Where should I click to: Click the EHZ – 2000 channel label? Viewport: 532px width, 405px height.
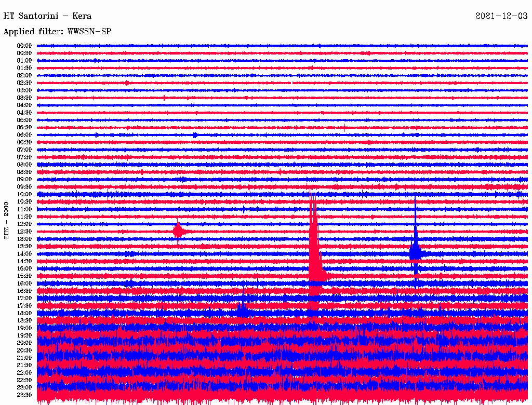point(6,221)
